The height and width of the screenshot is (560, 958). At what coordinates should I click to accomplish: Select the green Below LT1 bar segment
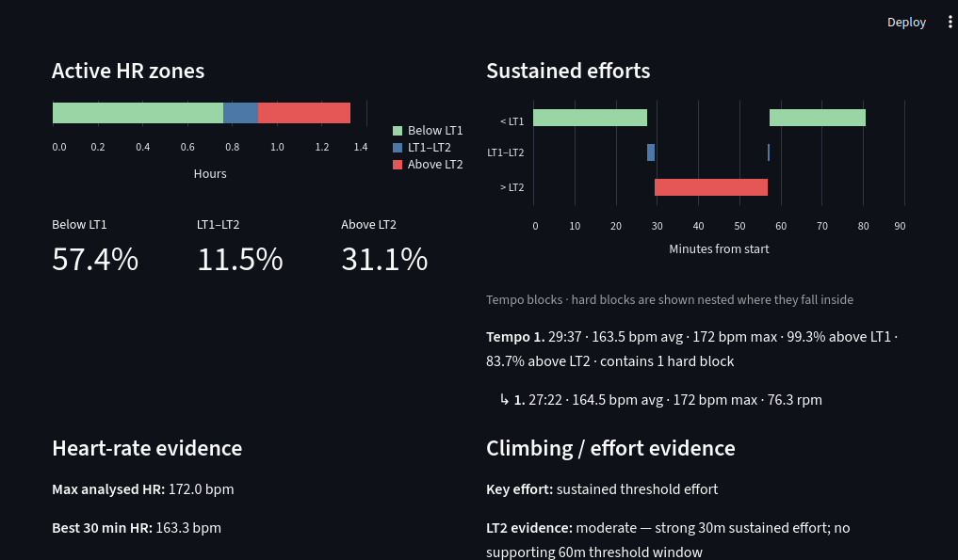[x=138, y=113]
